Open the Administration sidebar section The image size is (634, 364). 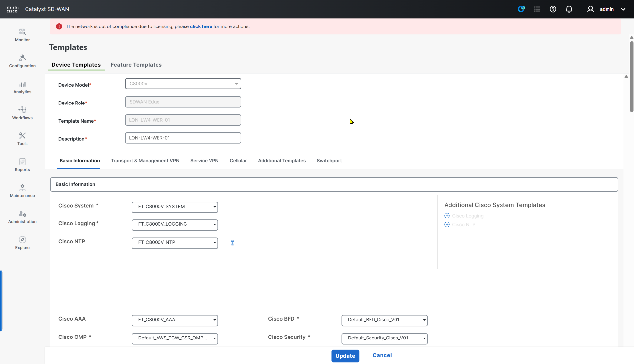click(x=22, y=217)
